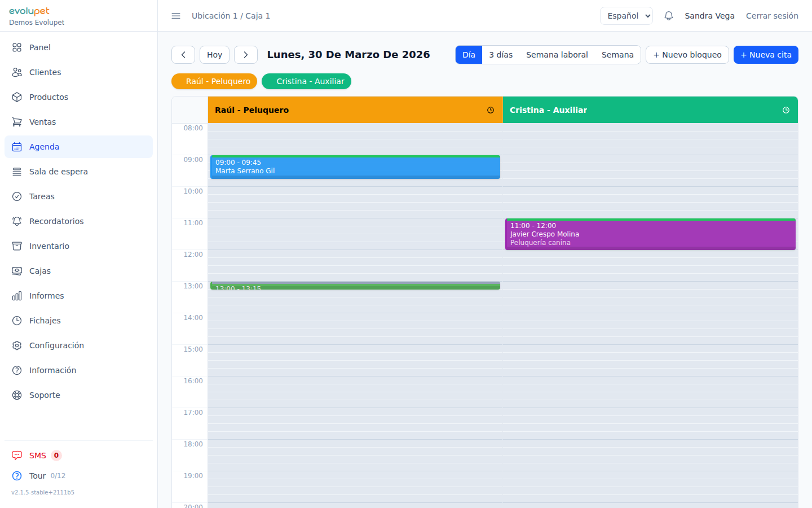Open notifications bell icon
This screenshot has width=812, height=508.
(669, 16)
